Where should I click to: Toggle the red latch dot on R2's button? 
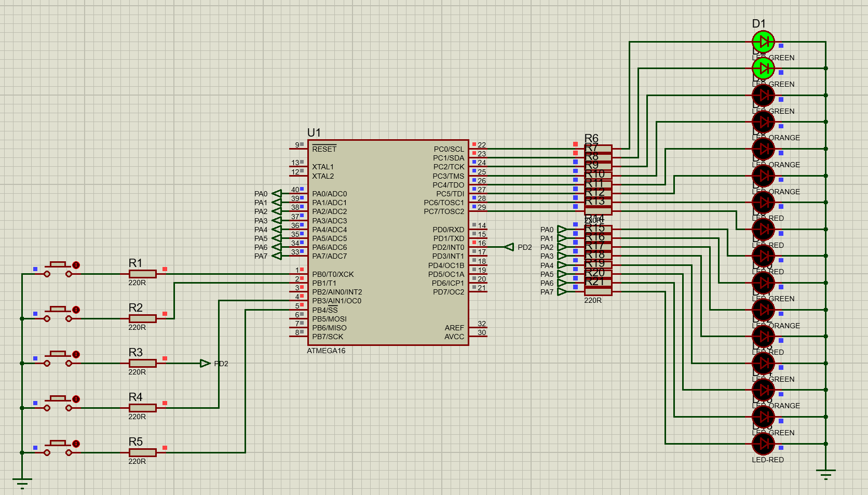pyautogui.click(x=76, y=310)
